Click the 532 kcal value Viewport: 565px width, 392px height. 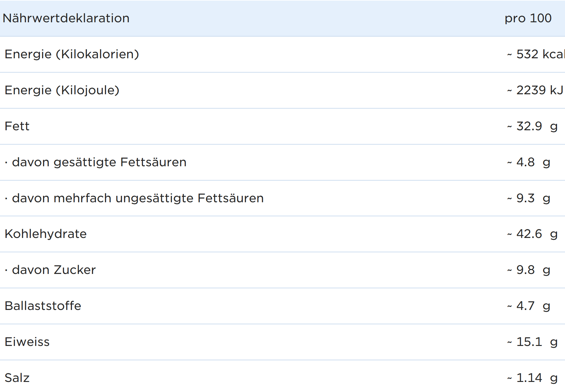(536, 54)
